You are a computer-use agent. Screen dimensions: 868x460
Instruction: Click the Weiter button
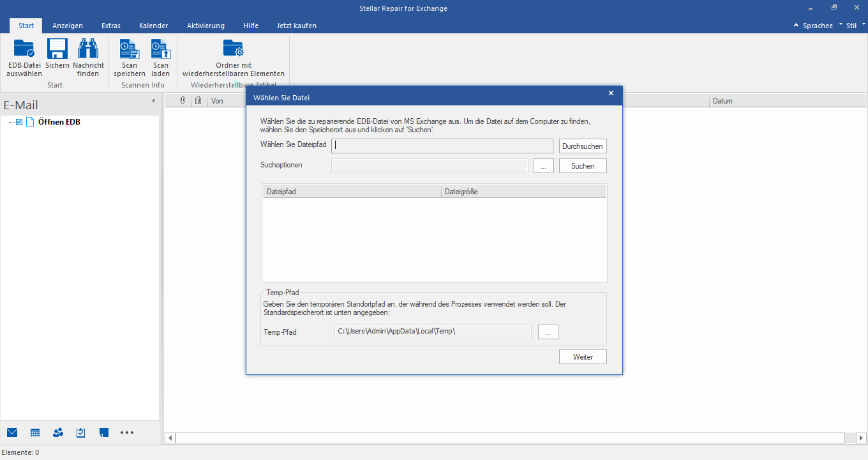coord(583,357)
